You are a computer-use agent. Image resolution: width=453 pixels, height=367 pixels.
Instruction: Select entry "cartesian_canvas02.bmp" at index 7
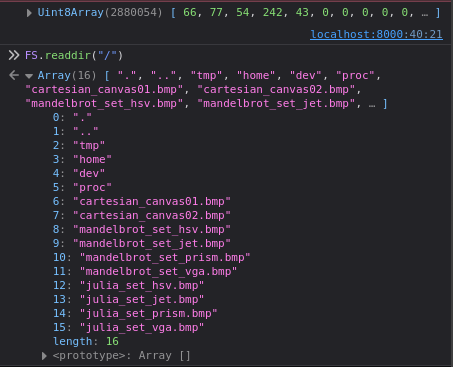pos(142,215)
